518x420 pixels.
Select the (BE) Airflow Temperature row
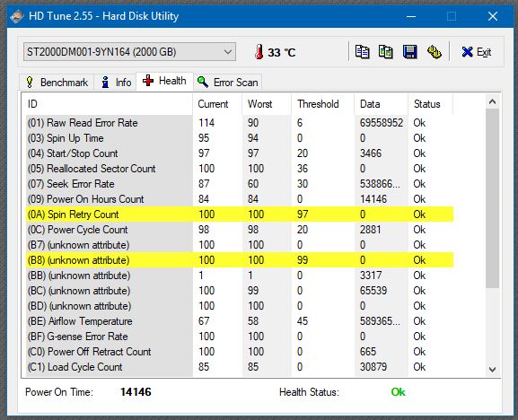point(240,321)
